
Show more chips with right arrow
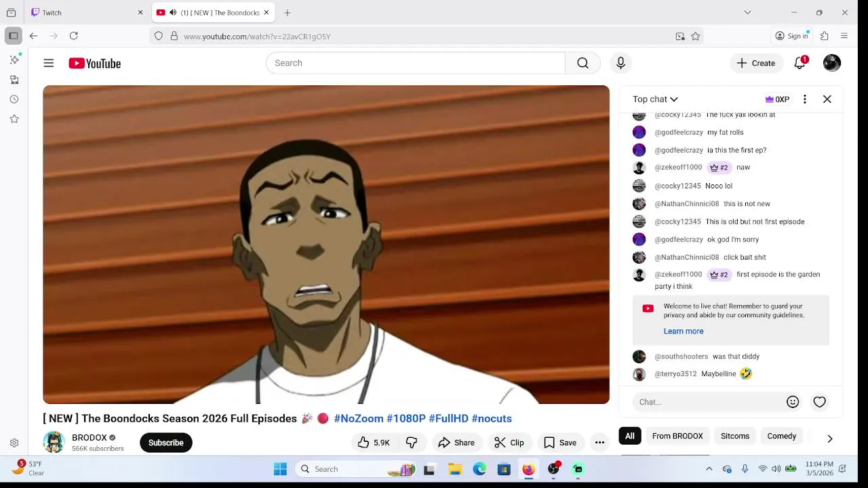pyautogui.click(x=830, y=439)
